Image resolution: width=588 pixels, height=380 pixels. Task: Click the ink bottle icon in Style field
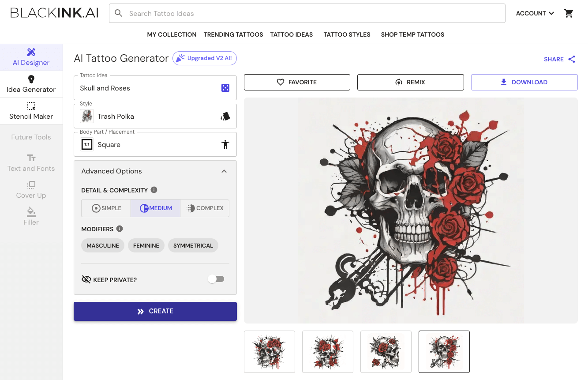tap(225, 116)
